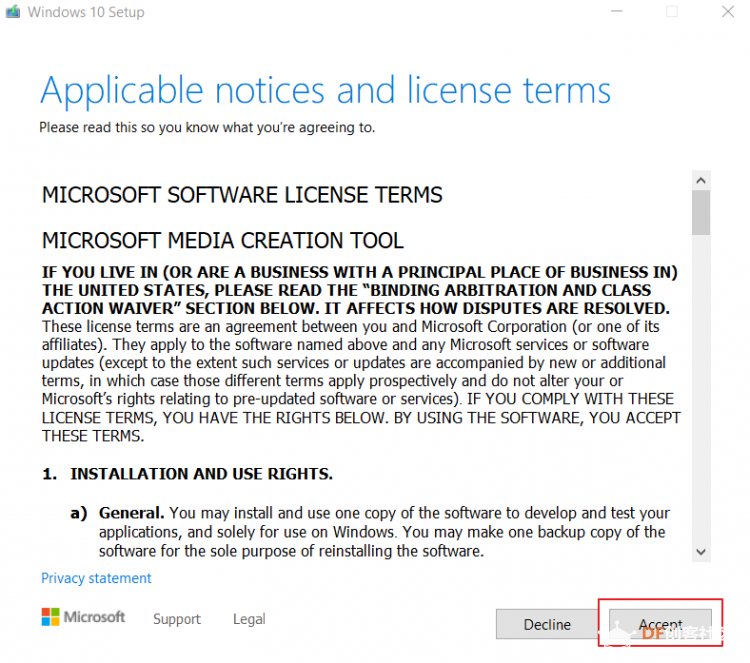The width and height of the screenshot is (750, 663).
Task: Click the license text scrollbar thumb
Action: tap(701, 212)
